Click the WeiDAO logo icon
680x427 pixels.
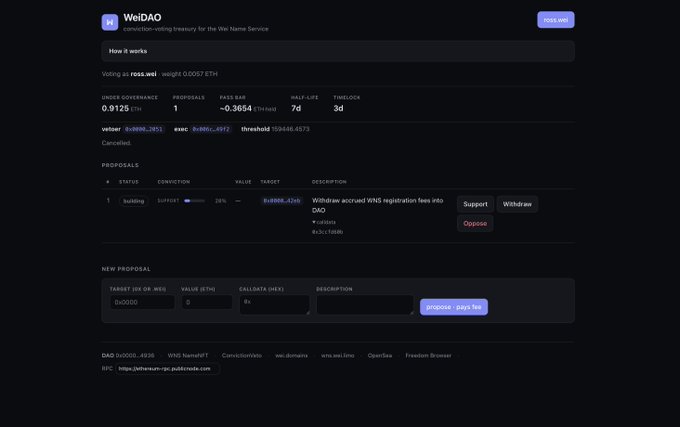pyautogui.click(x=110, y=22)
